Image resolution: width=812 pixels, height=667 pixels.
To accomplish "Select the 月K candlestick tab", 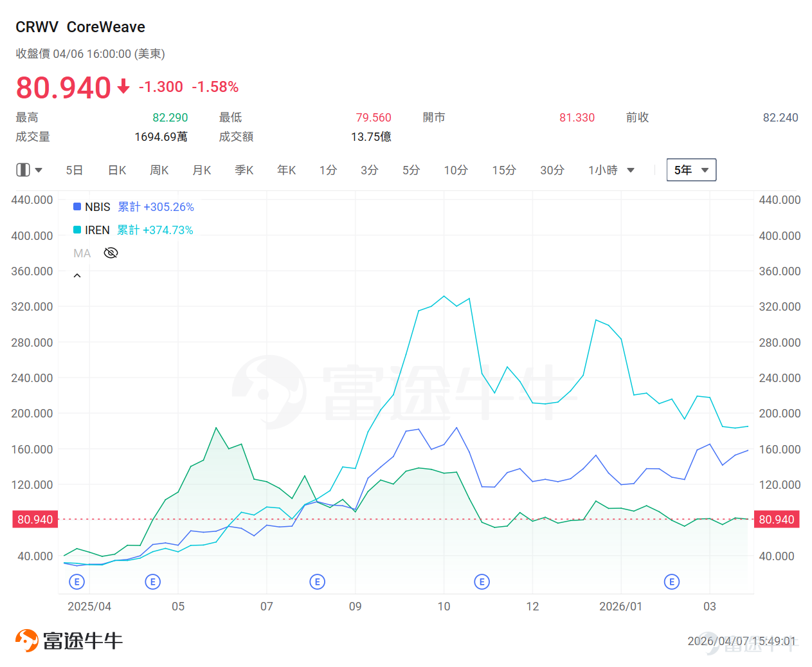I will (202, 170).
